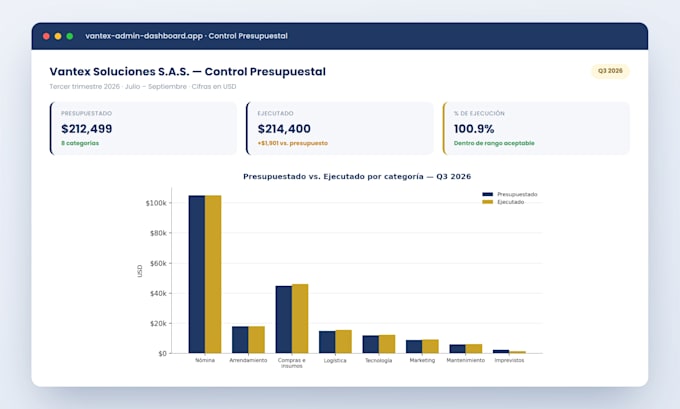Click the $60k y-axis tick label

click(158, 263)
